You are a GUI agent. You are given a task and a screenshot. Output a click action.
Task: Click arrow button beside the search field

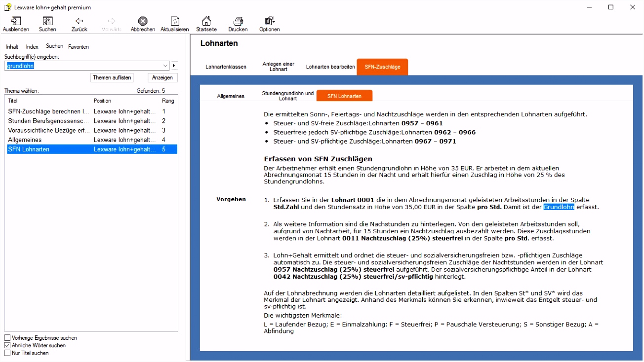[x=174, y=66]
